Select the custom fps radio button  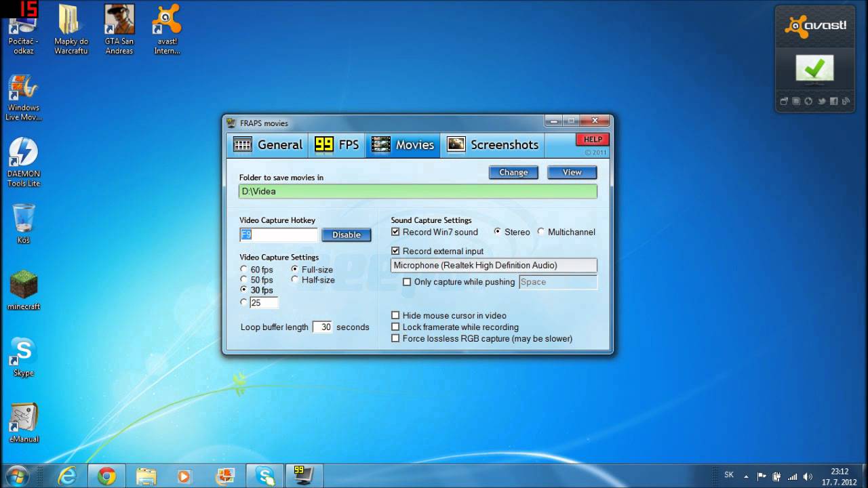(244, 302)
